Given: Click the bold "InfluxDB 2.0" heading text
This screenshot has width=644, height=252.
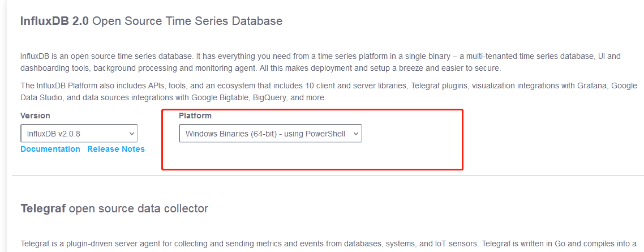Looking at the screenshot, I should [x=54, y=22].
